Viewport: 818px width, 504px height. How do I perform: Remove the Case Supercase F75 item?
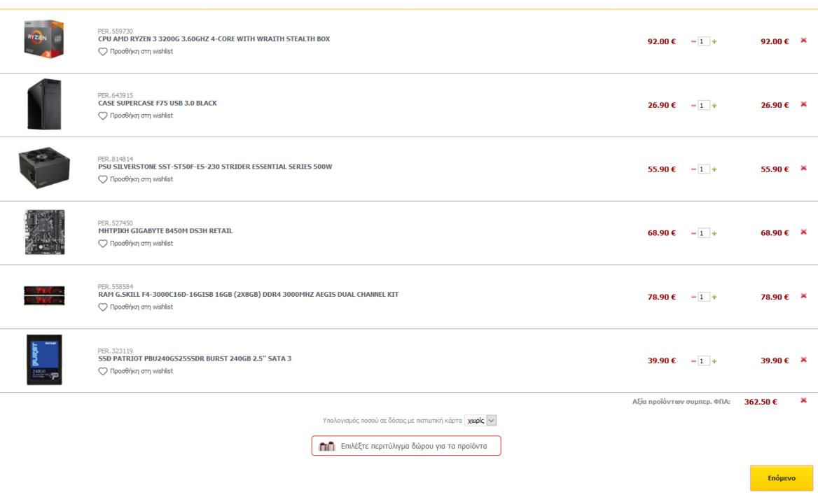click(x=803, y=104)
